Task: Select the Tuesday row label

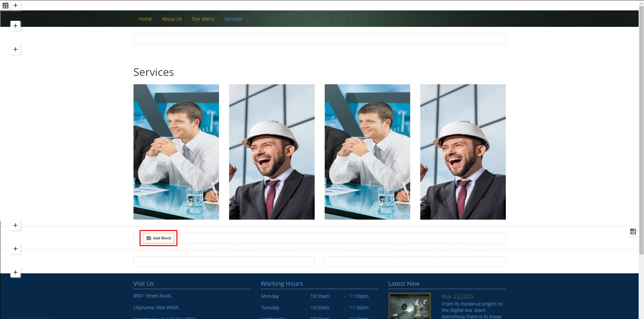Action: (270, 308)
